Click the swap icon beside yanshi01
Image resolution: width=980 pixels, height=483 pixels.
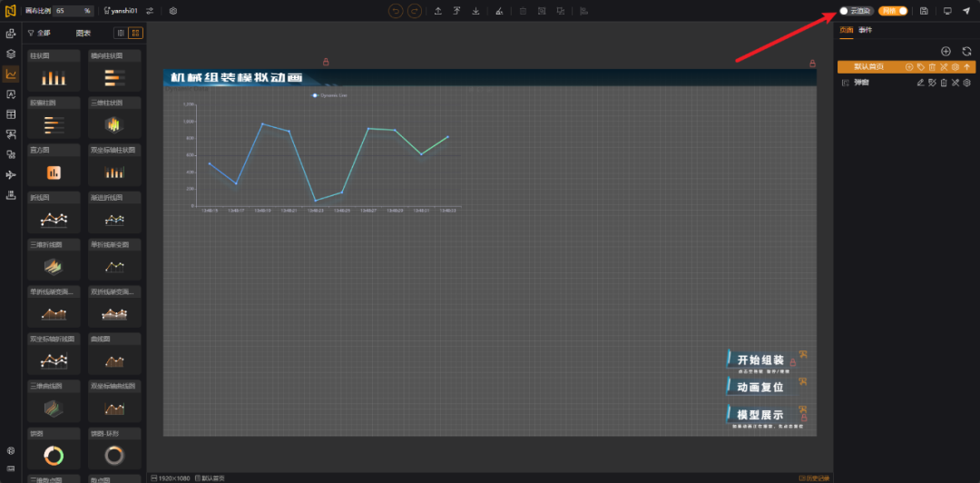coord(150,11)
